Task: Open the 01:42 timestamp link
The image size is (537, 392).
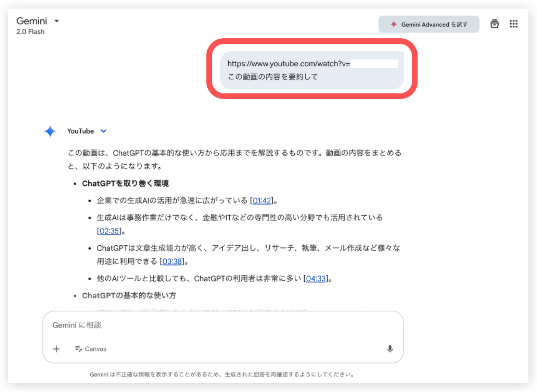Action: point(262,201)
